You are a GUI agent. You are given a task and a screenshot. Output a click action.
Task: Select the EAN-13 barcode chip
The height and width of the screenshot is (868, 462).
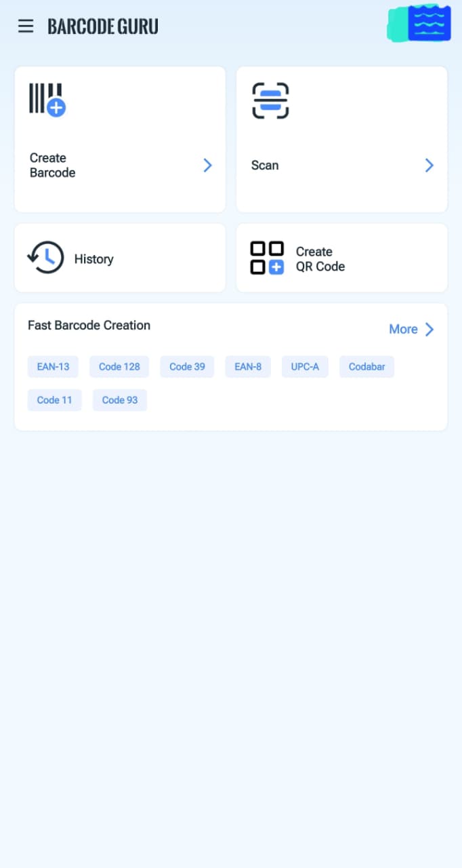coord(53,367)
